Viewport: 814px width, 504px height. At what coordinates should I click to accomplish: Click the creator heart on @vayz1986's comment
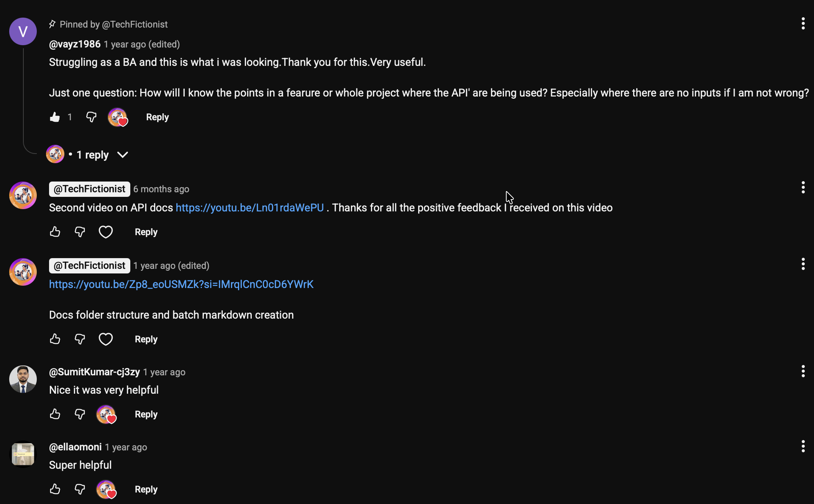[x=118, y=117]
